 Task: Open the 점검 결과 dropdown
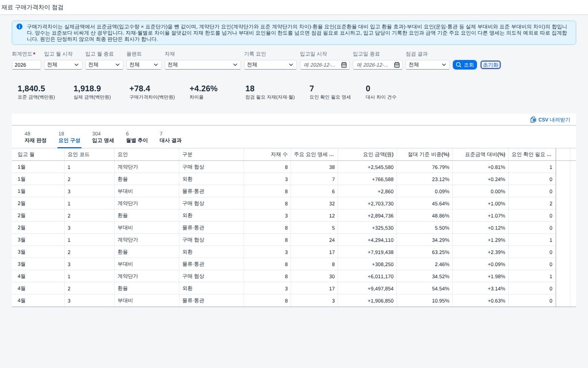pos(428,65)
